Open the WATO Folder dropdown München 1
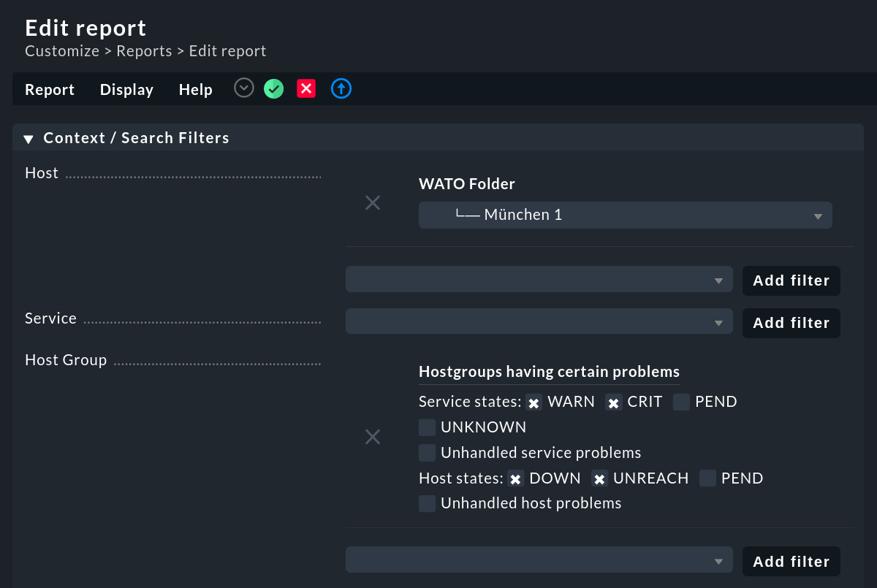 click(x=626, y=215)
